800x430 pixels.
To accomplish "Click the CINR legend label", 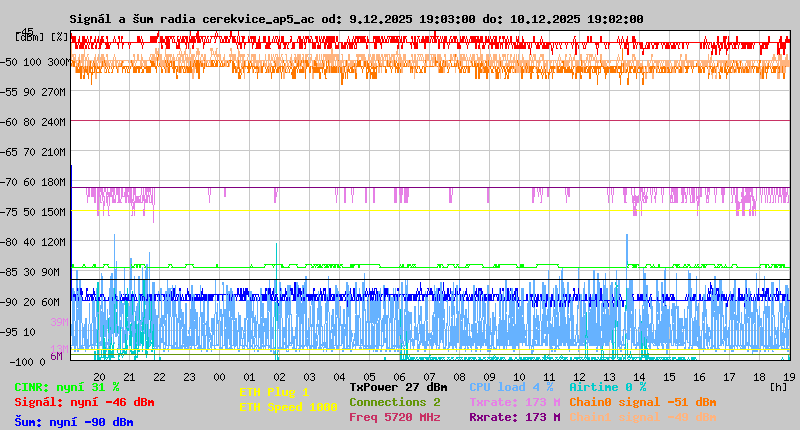I will point(67,387).
